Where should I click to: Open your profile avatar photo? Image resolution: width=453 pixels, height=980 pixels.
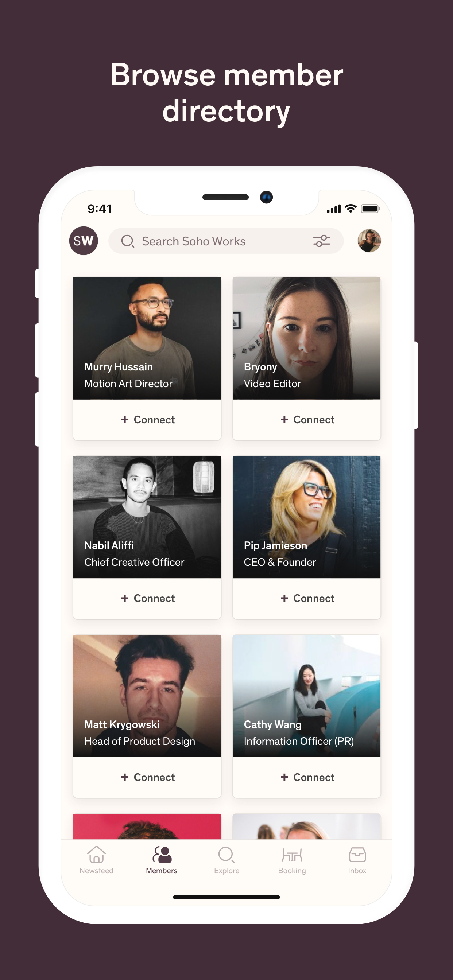(x=369, y=241)
